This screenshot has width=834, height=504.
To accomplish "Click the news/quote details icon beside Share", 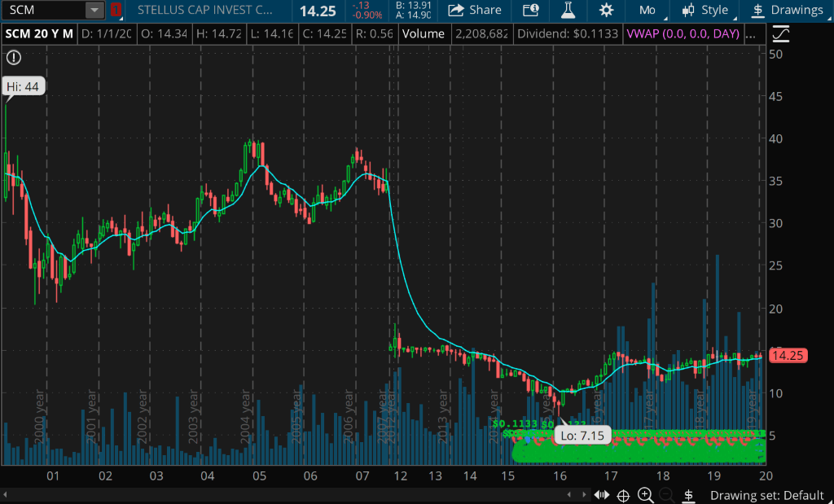I will [x=530, y=11].
